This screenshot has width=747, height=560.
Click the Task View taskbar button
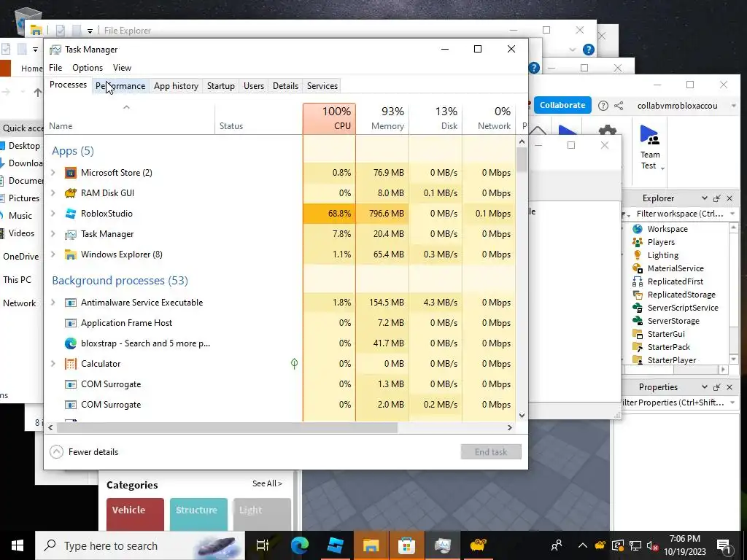click(263, 545)
